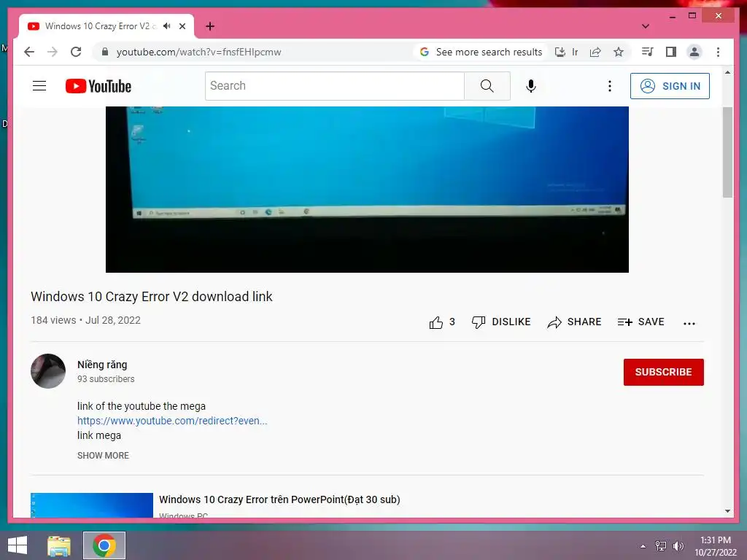The image size is (747, 560).
Task: Open Chrome profile avatar
Action: [x=694, y=52]
